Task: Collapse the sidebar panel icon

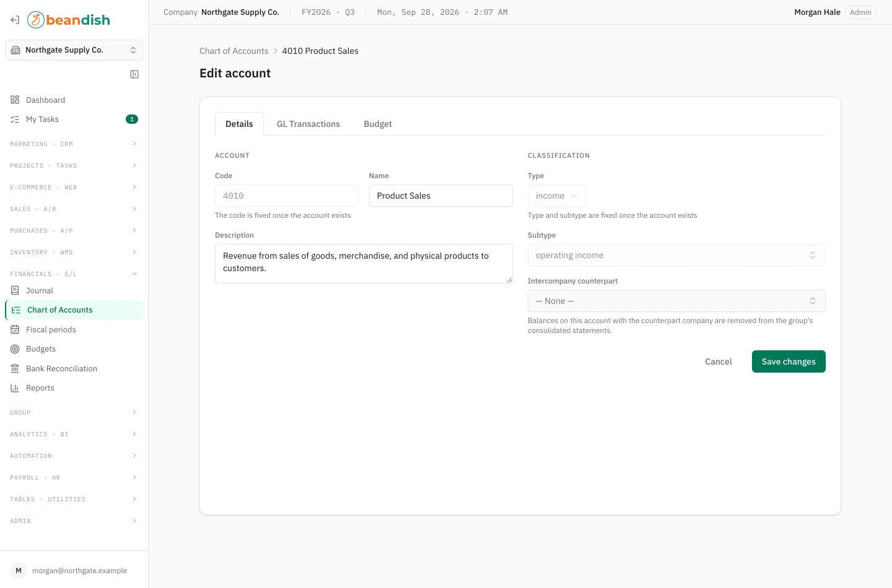Action: pyautogui.click(x=134, y=74)
